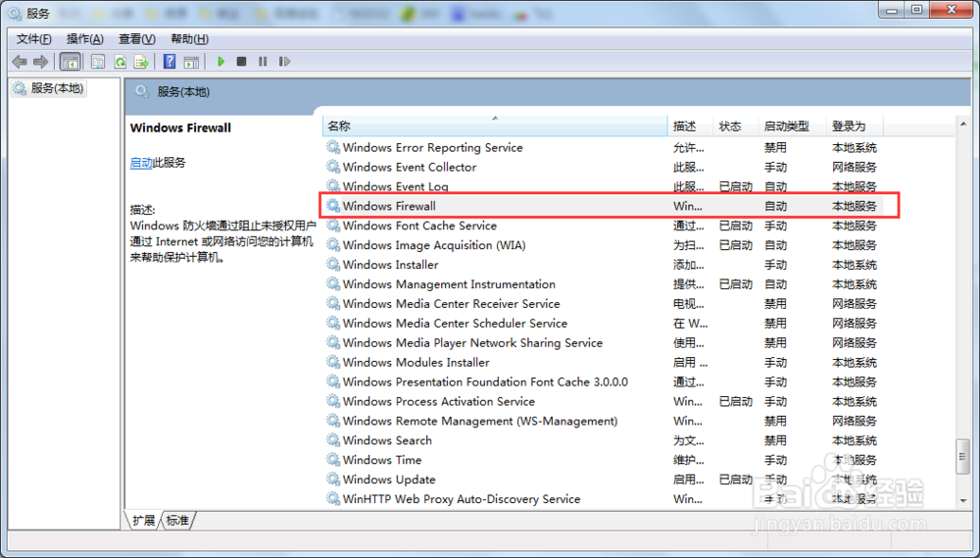Select the Windows Firewall service name
This screenshot has height=558, width=980.
point(389,206)
